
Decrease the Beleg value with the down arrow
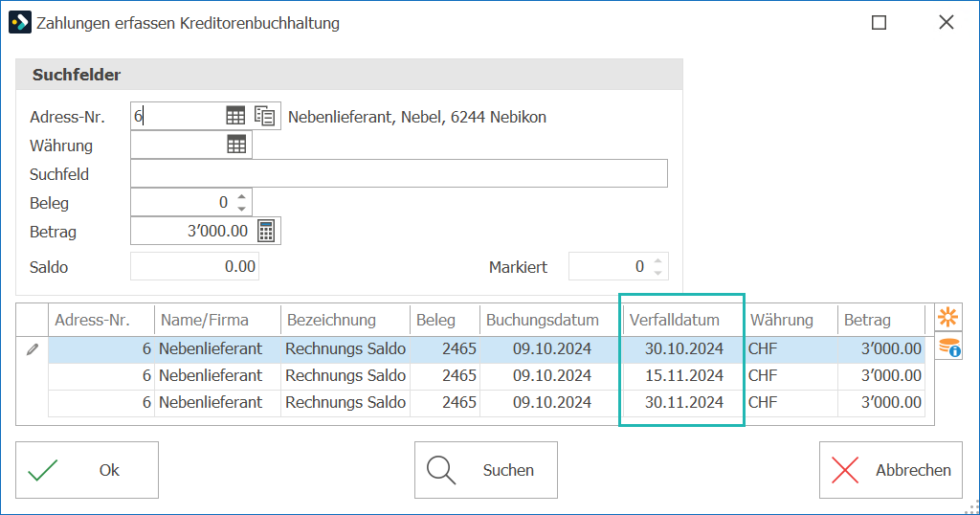click(x=242, y=208)
